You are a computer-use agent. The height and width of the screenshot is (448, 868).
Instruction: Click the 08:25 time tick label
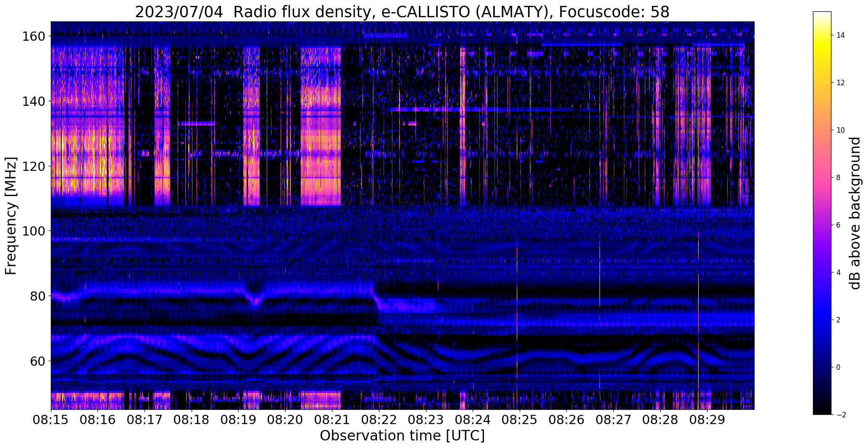point(520,420)
